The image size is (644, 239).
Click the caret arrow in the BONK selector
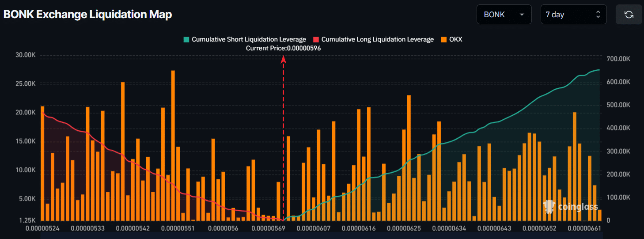[x=522, y=15]
